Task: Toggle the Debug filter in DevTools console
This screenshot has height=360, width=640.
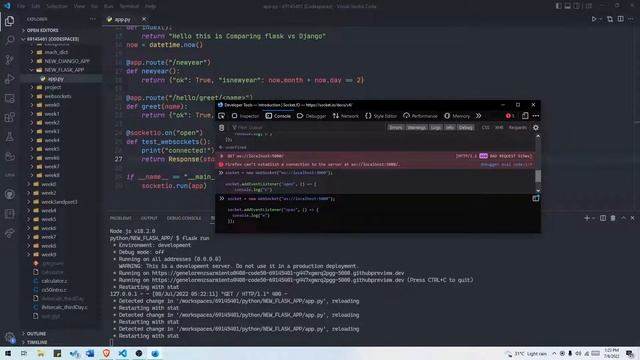Action: [465, 128]
